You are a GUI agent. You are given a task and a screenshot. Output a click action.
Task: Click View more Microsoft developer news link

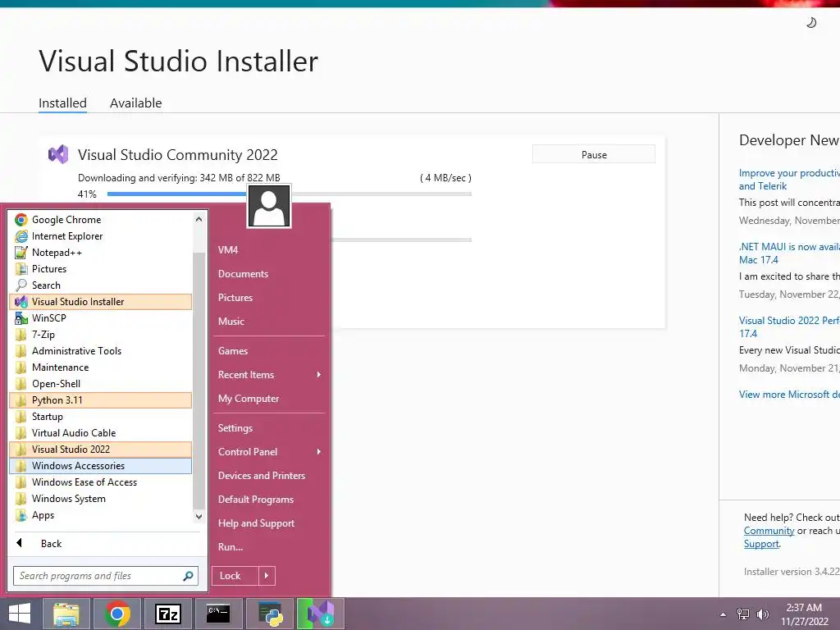(790, 395)
